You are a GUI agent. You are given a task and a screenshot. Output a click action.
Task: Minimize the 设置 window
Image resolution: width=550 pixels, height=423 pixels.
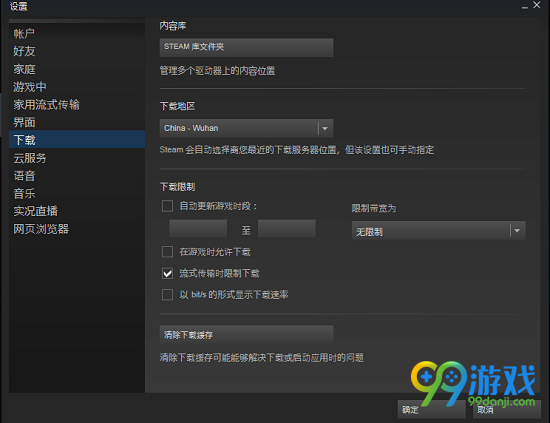coord(525,6)
